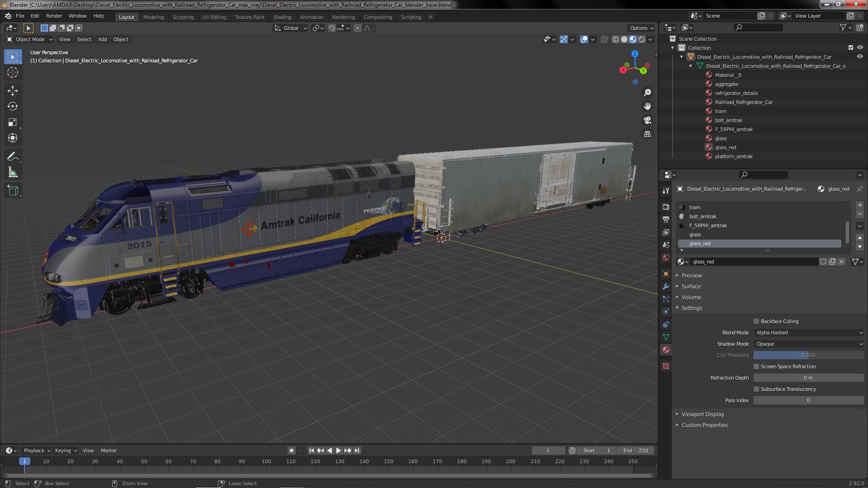
Task: Open the Render properties tab
Action: point(665,206)
